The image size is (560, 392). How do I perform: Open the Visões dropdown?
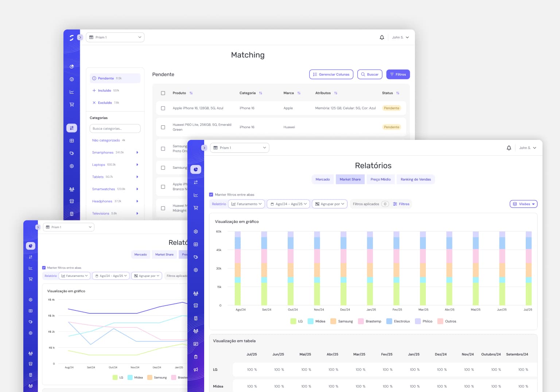click(x=524, y=204)
